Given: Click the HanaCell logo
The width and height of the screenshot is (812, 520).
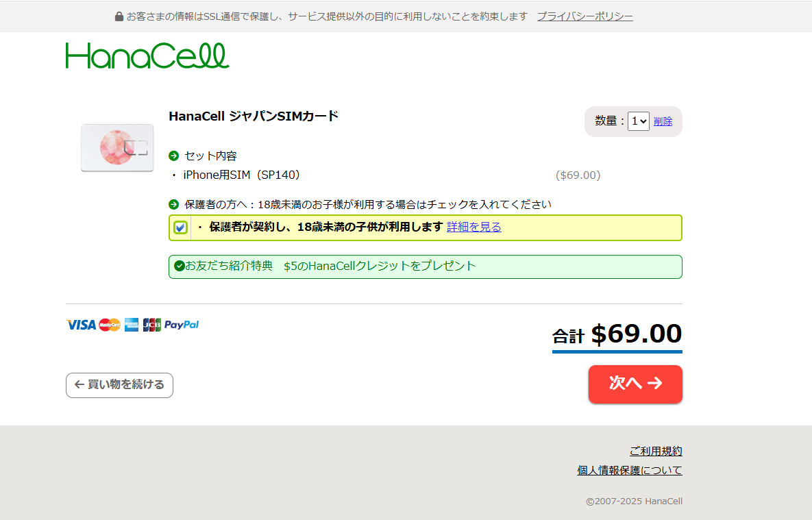Looking at the screenshot, I should [x=147, y=55].
